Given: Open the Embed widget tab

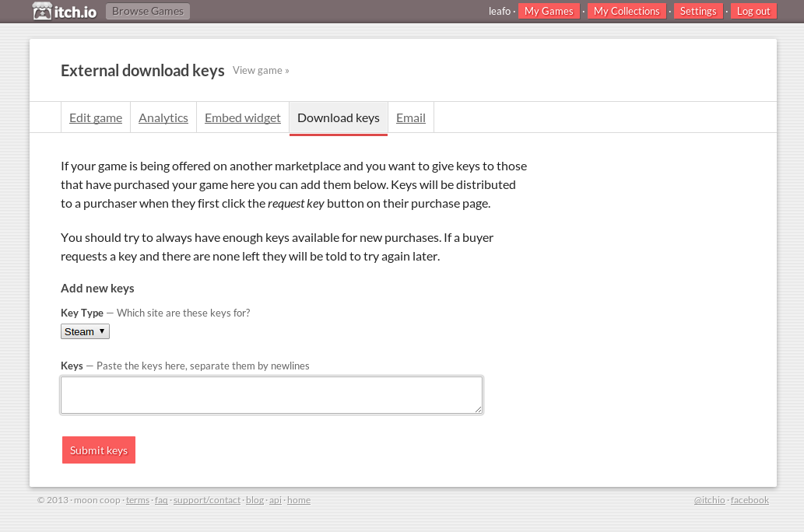Looking at the screenshot, I should [243, 117].
